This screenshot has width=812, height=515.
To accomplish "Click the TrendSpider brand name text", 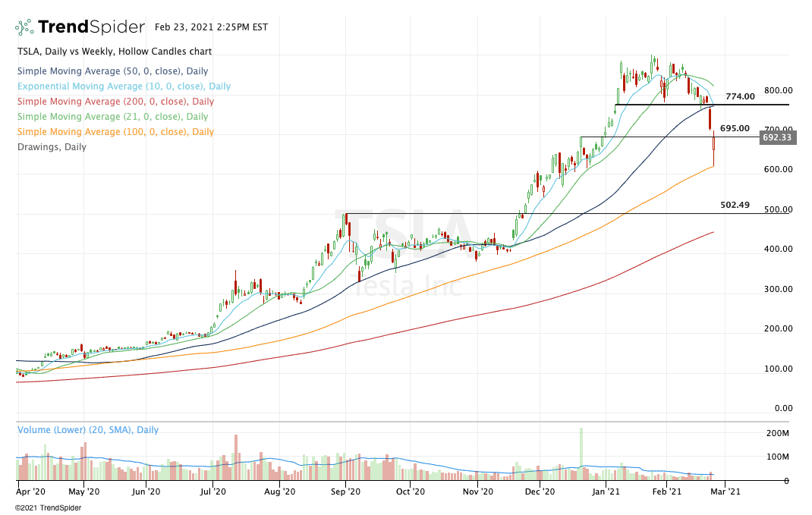I will tap(92, 27).
